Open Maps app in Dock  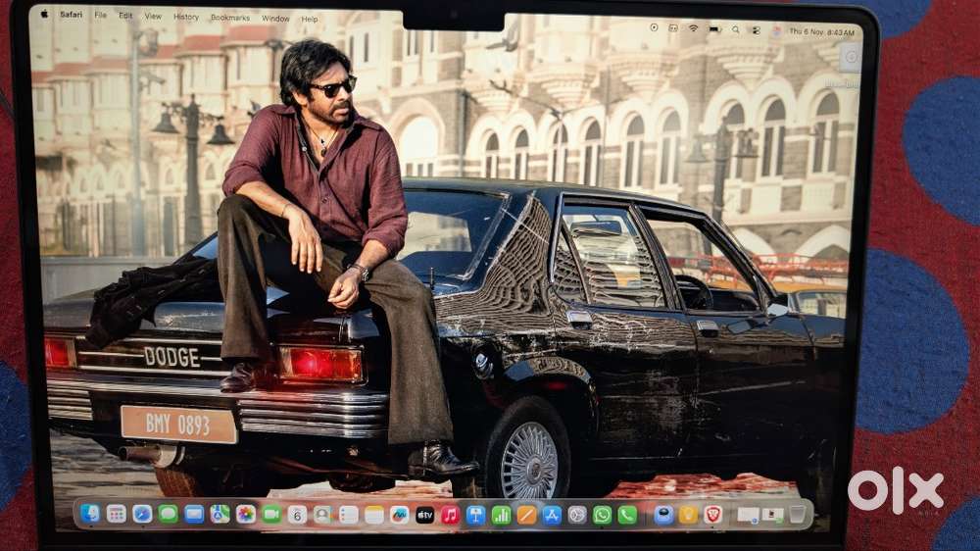click(220, 514)
